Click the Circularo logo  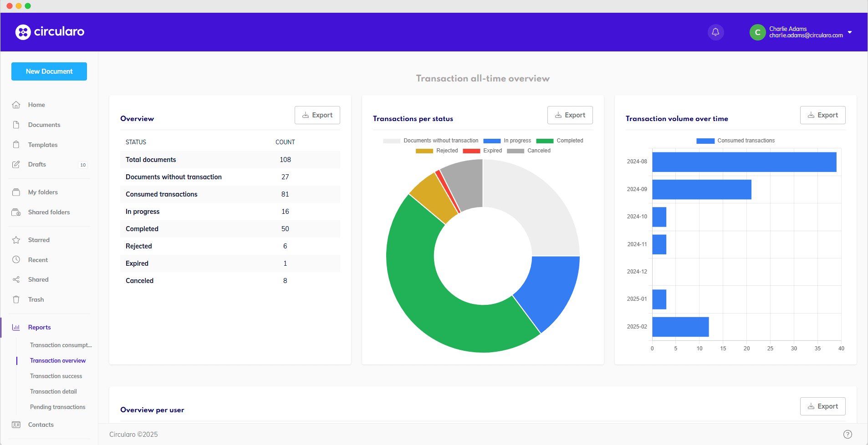pos(50,32)
